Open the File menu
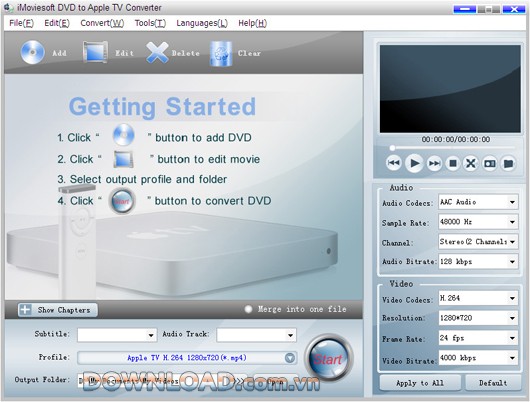This screenshot has width=530, height=402. [x=21, y=23]
